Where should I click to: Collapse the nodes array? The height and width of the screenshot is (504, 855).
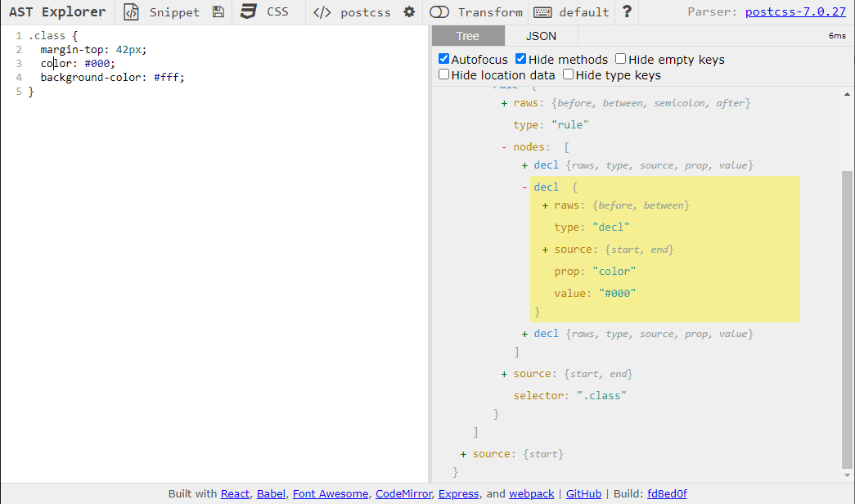[x=504, y=147]
